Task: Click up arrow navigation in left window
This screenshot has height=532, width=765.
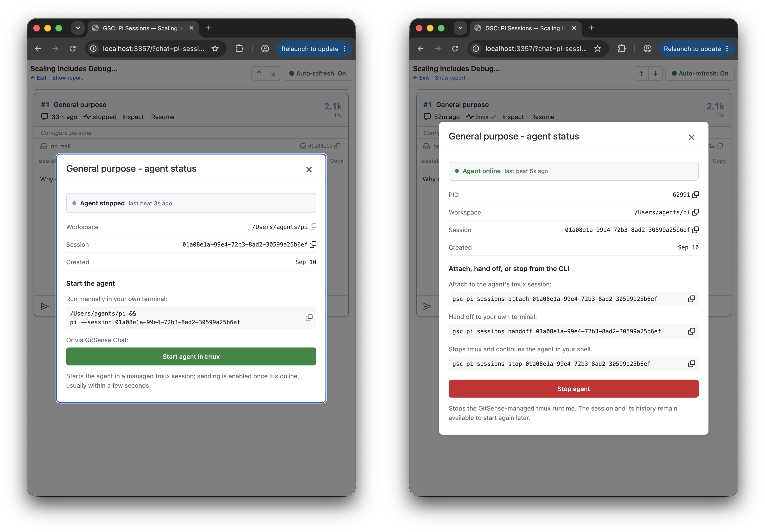Action: 259,73
